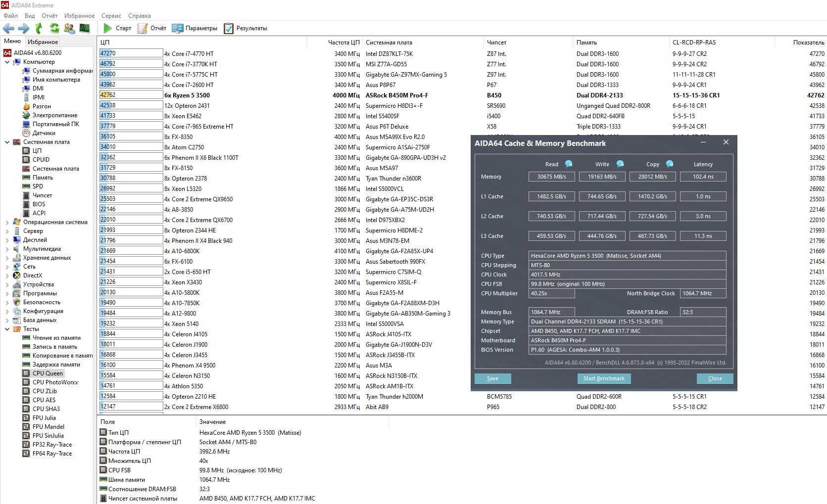Click the Memory Read value field

click(x=551, y=177)
